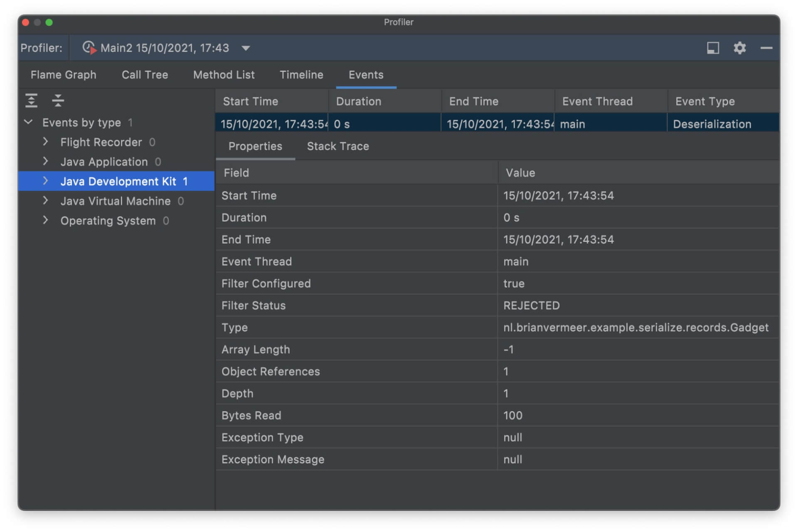Expand the Flight Recorder node

click(x=45, y=142)
